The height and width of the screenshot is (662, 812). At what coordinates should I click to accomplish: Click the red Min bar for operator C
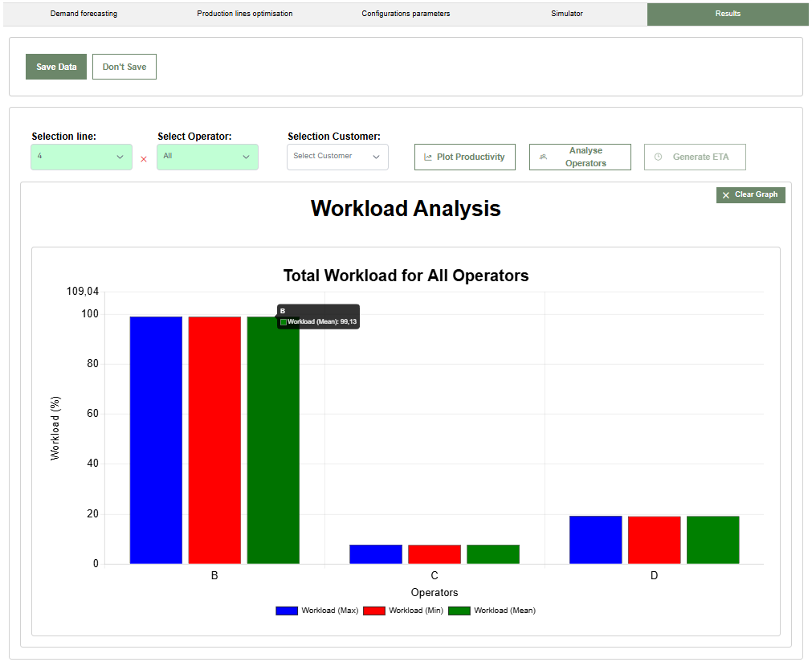(435, 554)
